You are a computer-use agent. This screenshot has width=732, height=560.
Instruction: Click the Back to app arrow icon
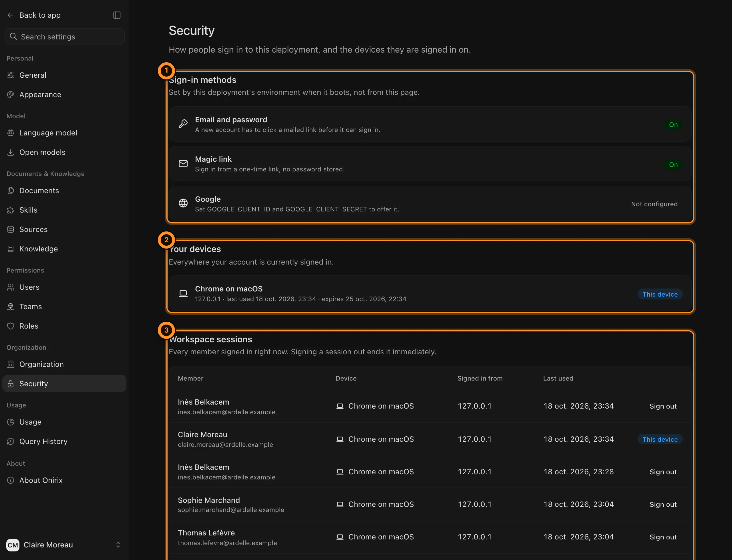10,15
